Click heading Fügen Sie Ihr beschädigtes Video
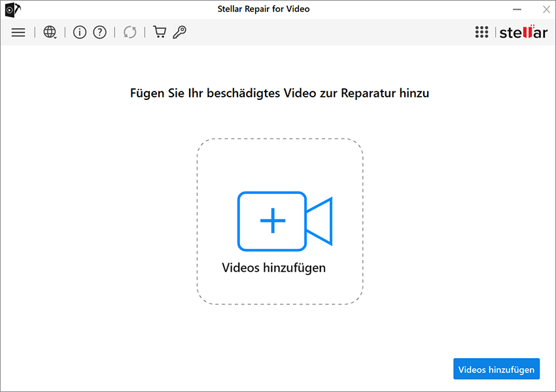Viewport: 556px width, 392px height. (279, 93)
